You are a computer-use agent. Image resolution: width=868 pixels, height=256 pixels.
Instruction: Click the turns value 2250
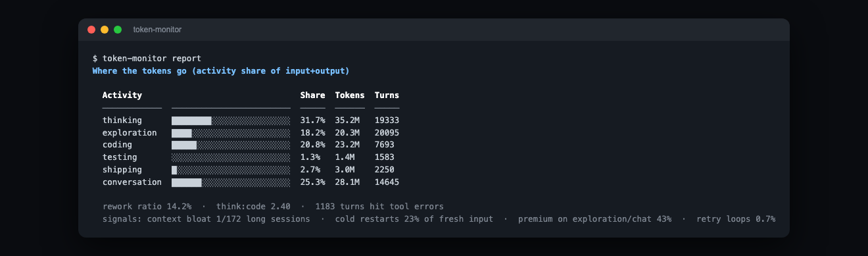coord(385,170)
